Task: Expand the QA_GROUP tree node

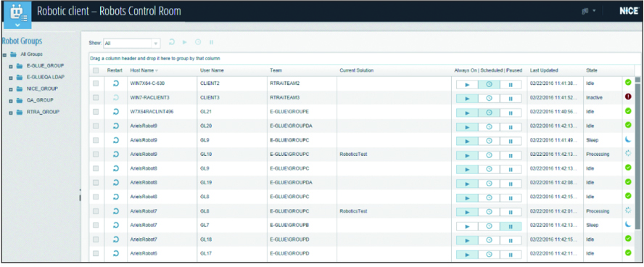Action: (11, 100)
